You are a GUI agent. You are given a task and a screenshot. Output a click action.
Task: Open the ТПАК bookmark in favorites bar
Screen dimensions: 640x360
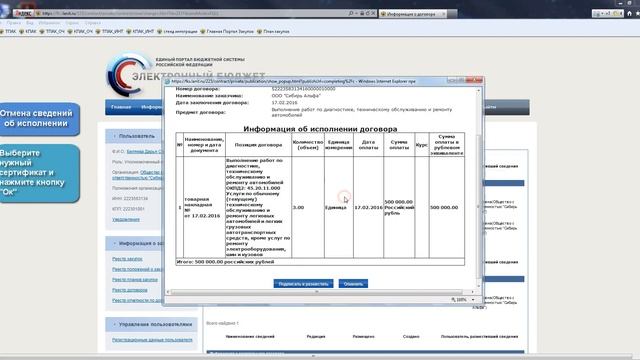8,31
